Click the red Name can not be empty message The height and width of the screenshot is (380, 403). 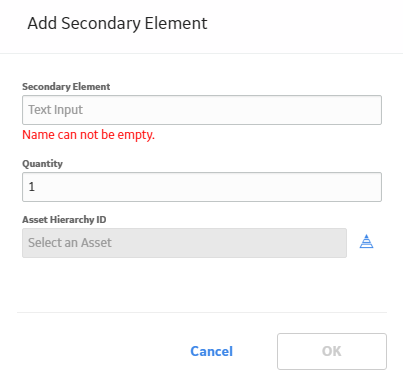(88, 135)
